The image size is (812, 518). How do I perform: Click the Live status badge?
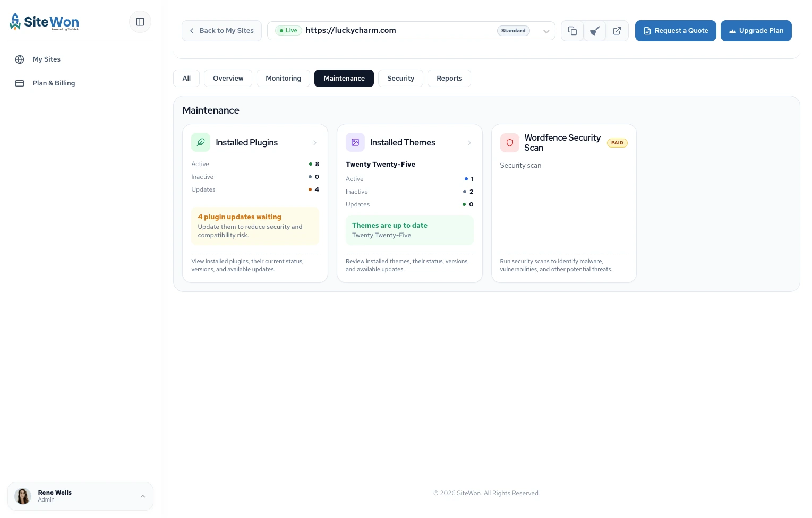[288, 31]
